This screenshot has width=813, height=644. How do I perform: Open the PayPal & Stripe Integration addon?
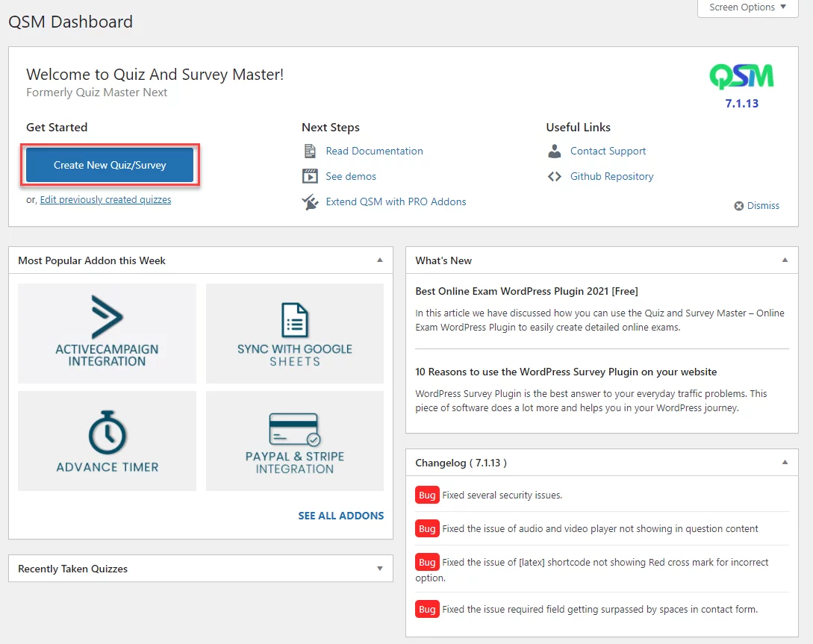point(294,441)
